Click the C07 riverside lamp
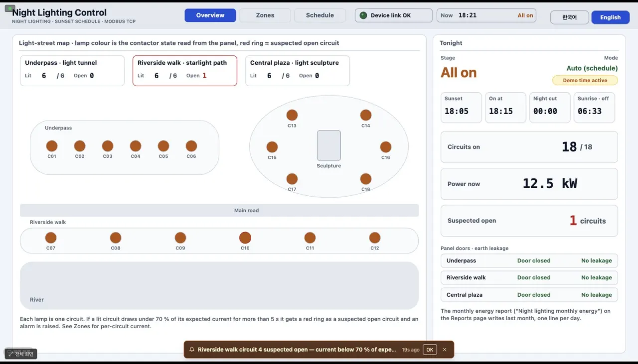This screenshot has width=638, height=364. [51, 238]
